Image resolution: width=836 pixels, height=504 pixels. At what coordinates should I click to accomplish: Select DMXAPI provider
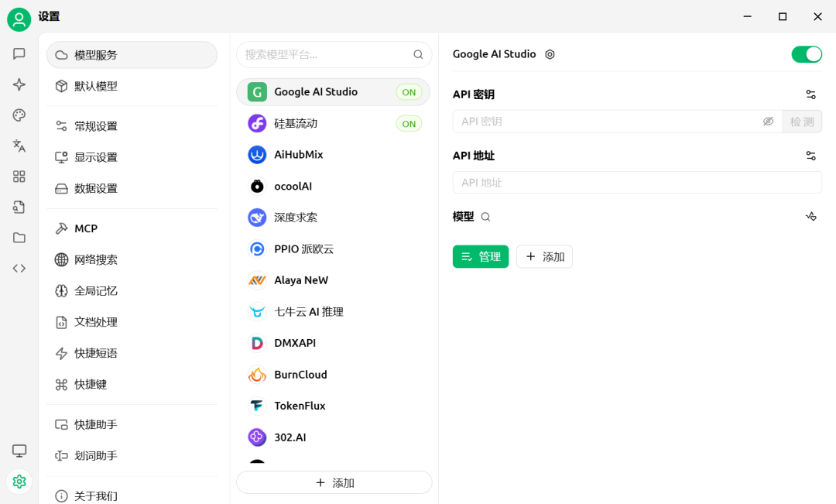[x=333, y=343]
